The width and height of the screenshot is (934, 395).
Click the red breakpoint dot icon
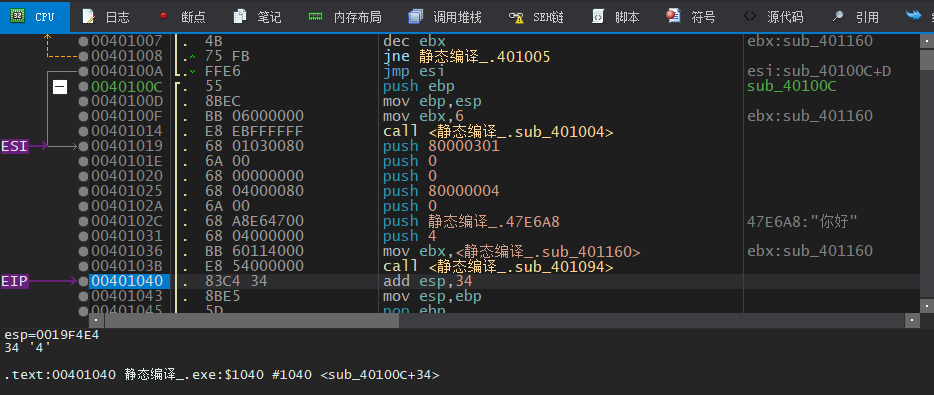[x=163, y=16]
